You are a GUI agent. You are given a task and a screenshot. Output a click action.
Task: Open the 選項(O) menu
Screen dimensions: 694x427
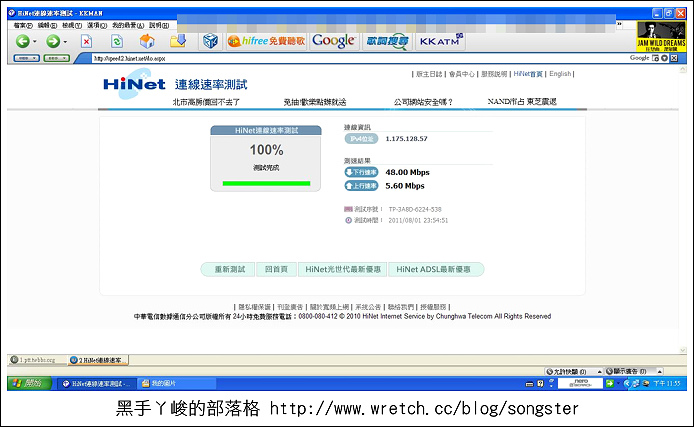pos(97,26)
